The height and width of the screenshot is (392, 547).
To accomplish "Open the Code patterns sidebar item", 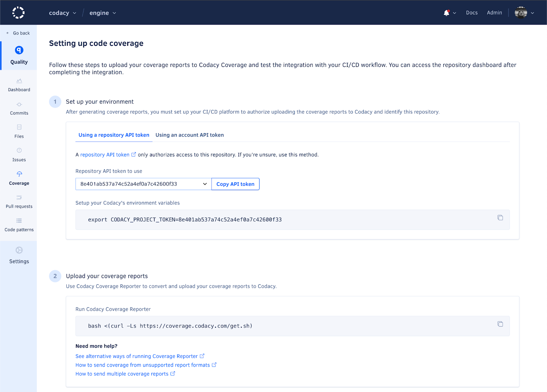I will click(x=19, y=225).
